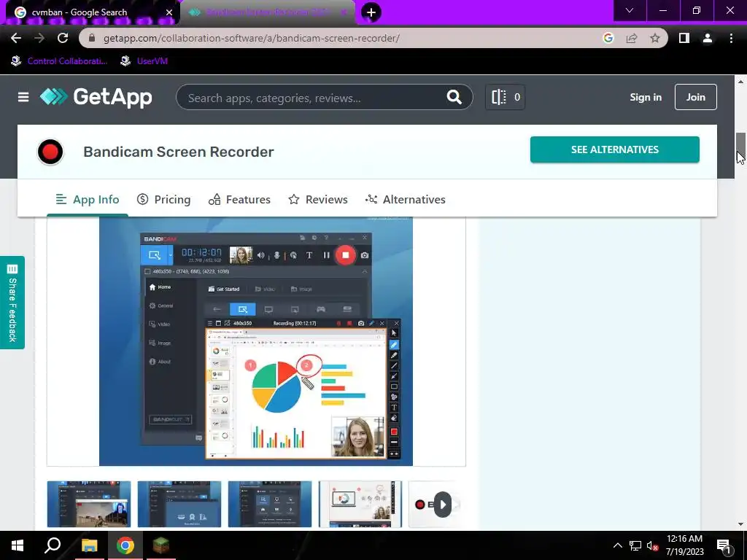Go to the Reviews tab
The image size is (747, 560).
click(318, 200)
